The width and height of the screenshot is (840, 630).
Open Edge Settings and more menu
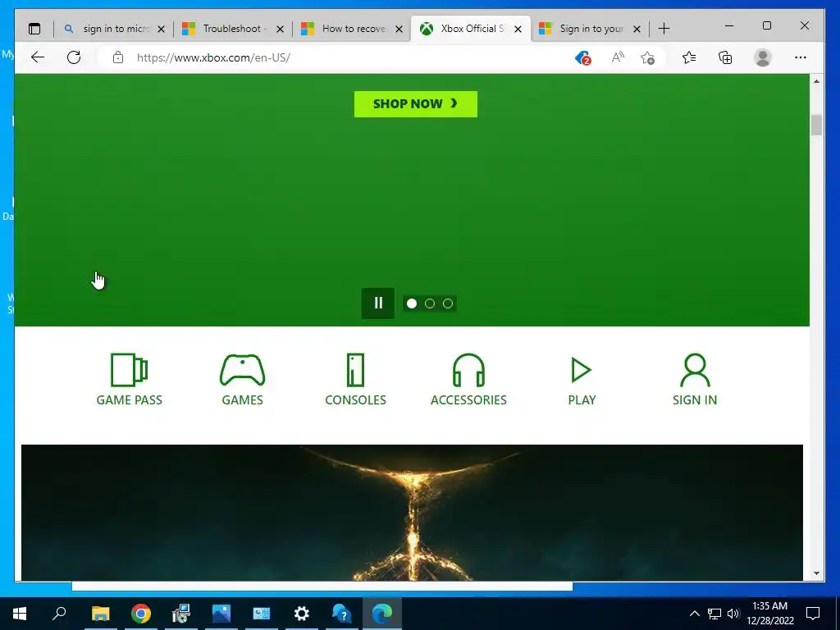coord(801,57)
